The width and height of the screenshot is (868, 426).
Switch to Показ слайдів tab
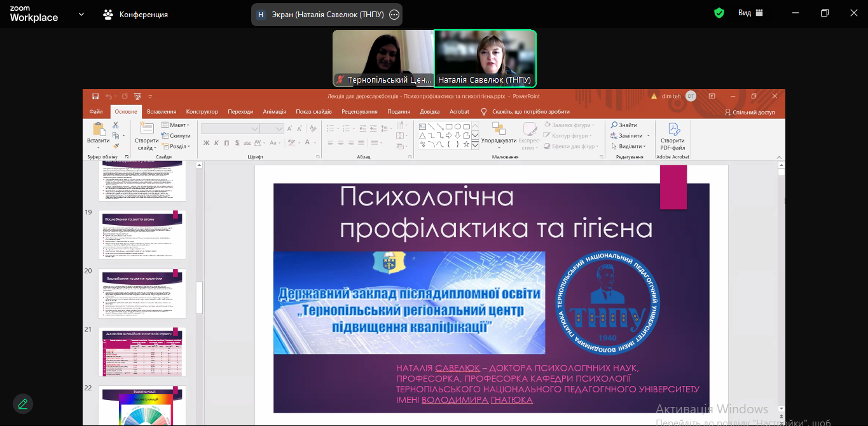313,112
